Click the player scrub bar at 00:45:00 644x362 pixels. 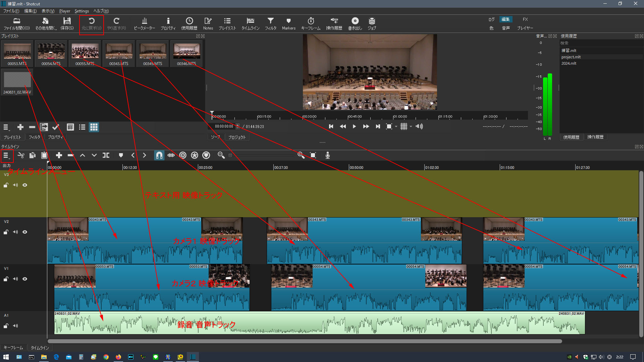tap(348, 117)
